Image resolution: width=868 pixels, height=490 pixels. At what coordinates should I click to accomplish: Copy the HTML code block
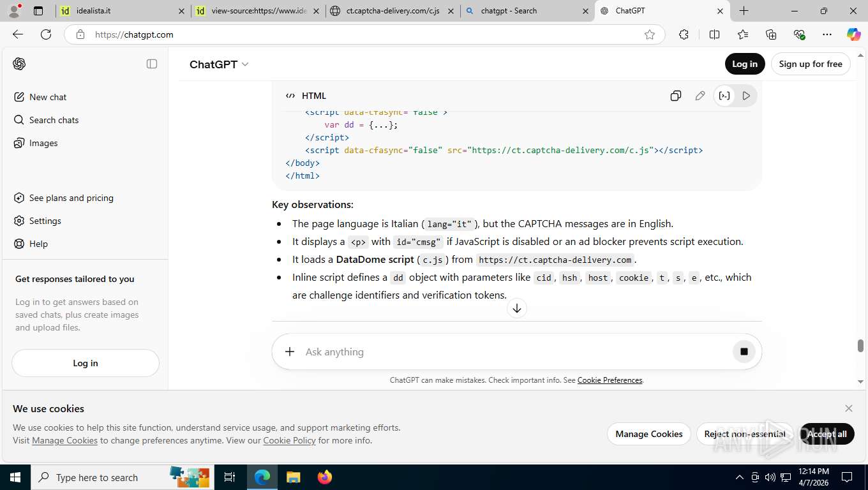[676, 96]
